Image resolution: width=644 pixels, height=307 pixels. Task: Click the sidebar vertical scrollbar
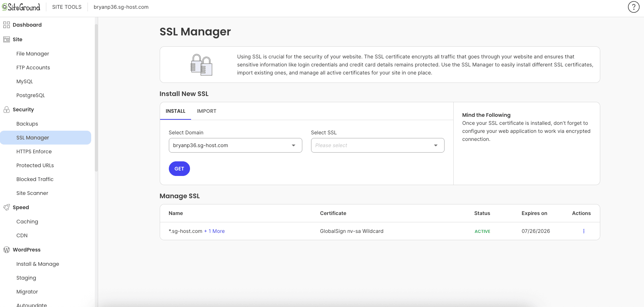coord(96,98)
